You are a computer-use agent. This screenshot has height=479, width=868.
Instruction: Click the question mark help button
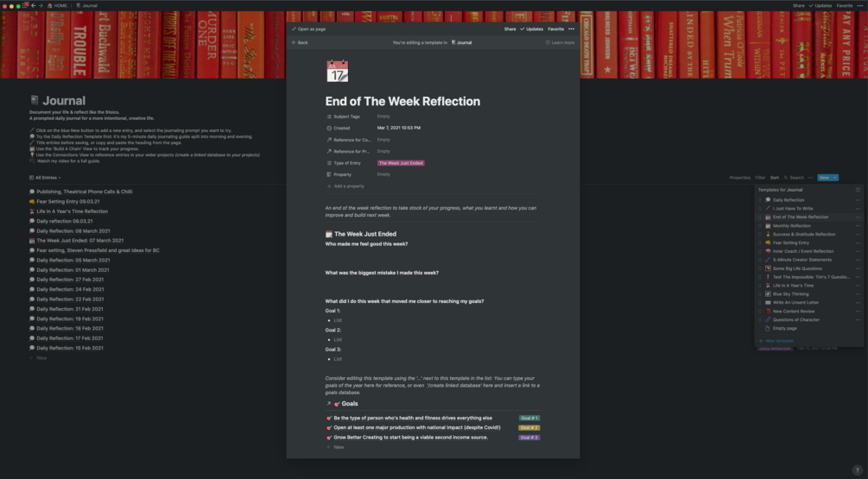point(857,470)
